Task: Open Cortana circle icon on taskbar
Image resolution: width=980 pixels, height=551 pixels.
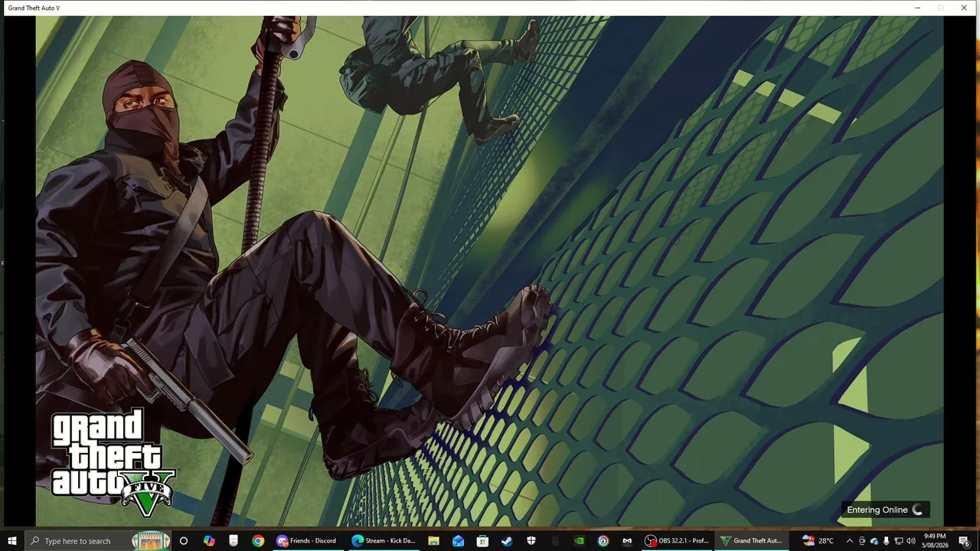Action: 184,540
